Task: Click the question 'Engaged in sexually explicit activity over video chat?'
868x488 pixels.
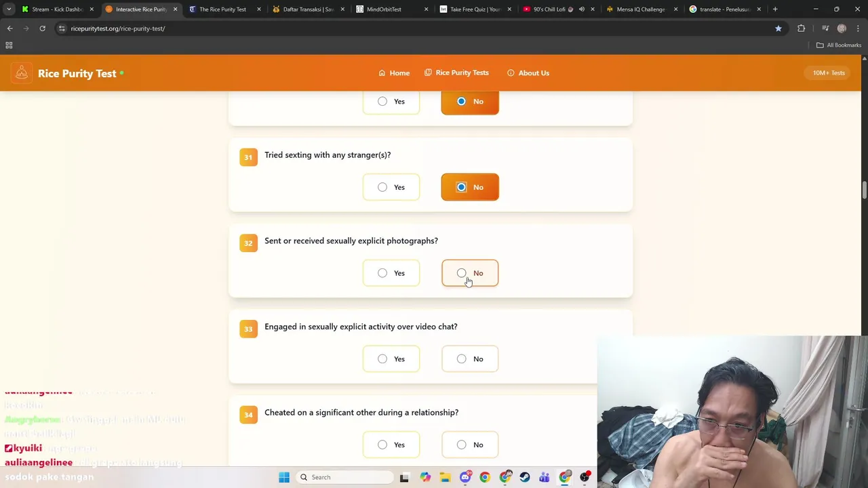Action: point(361,327)
